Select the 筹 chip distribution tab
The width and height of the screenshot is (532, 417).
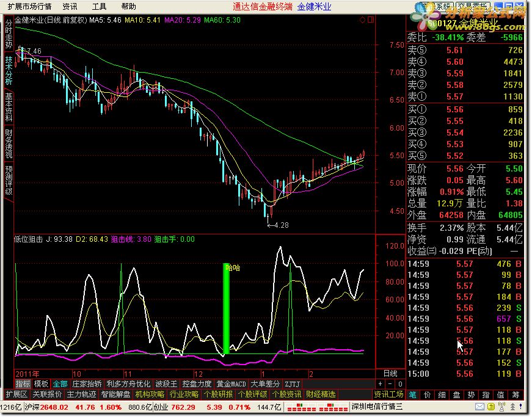(516, 394)
